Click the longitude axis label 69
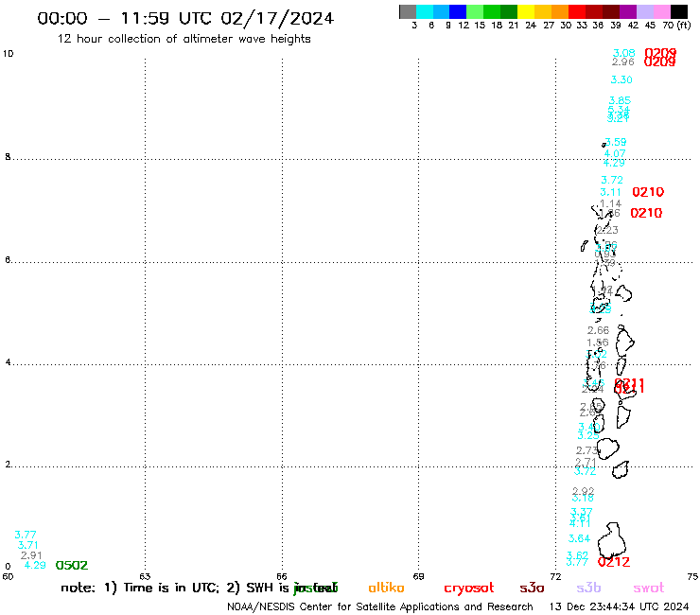700x615 pixels. point(418,576)
